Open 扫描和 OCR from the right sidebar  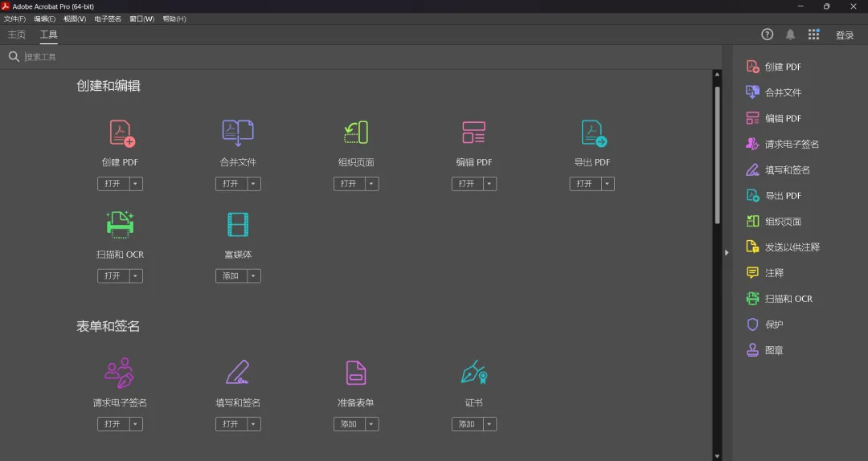pos(779,299)
